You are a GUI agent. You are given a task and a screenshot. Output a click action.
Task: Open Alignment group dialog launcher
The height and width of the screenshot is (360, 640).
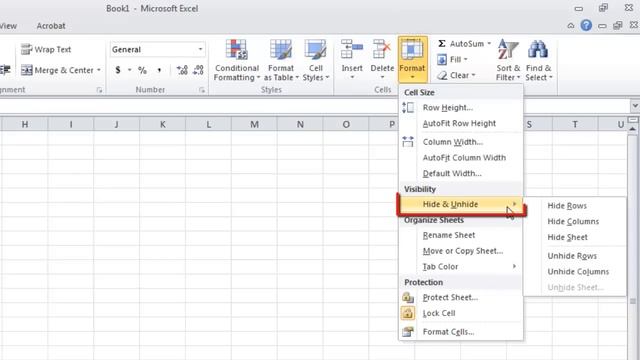(x=100, y=90)
